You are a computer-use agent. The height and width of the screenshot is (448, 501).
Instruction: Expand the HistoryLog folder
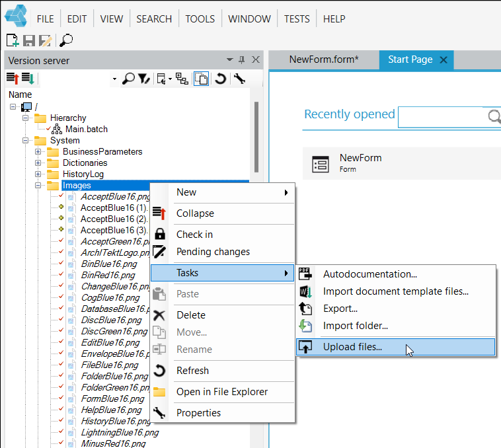[38, 174]
